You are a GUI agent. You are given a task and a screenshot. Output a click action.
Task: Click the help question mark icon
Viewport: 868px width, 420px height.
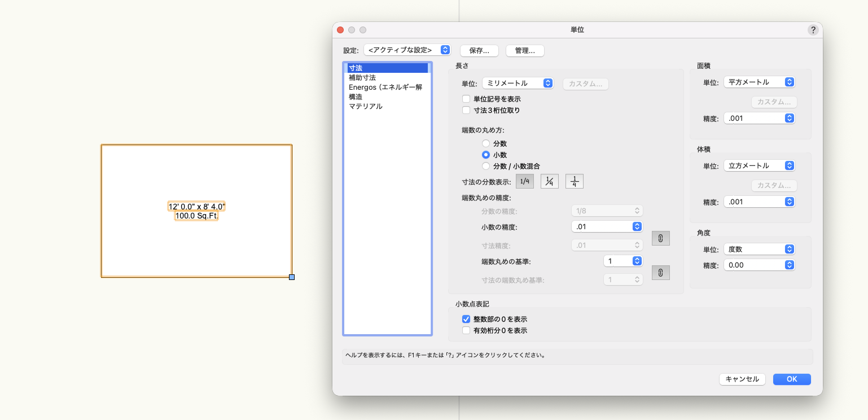tap(813, 30)
